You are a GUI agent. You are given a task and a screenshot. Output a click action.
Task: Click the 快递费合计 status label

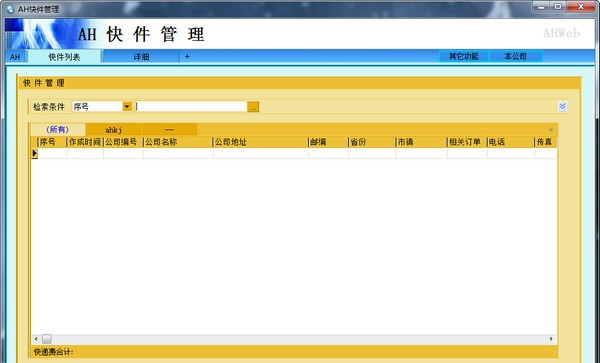[x=53, y=352]
